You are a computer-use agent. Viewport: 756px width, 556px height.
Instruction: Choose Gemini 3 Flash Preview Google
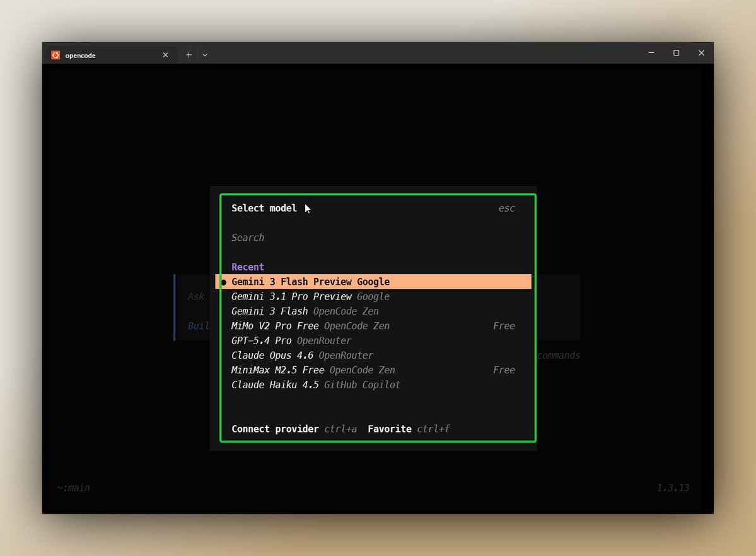point(373,282)
